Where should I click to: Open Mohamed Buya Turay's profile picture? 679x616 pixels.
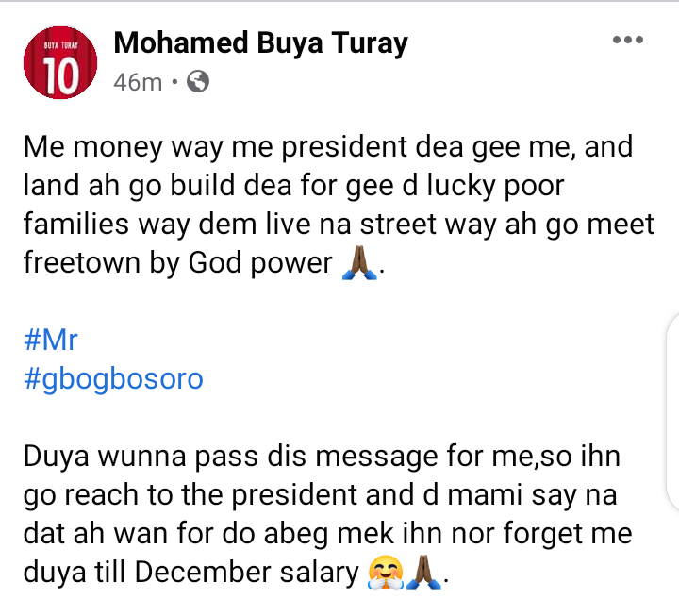pos(60,63)
